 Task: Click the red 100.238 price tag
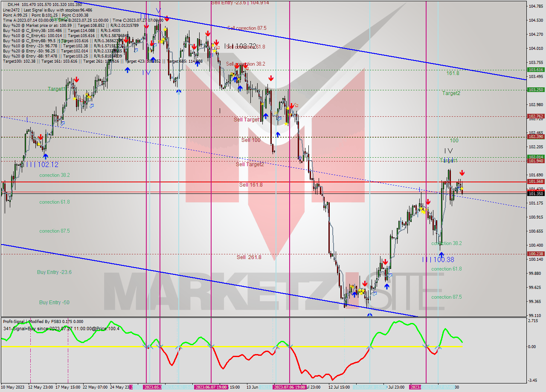tap(536, 254)
